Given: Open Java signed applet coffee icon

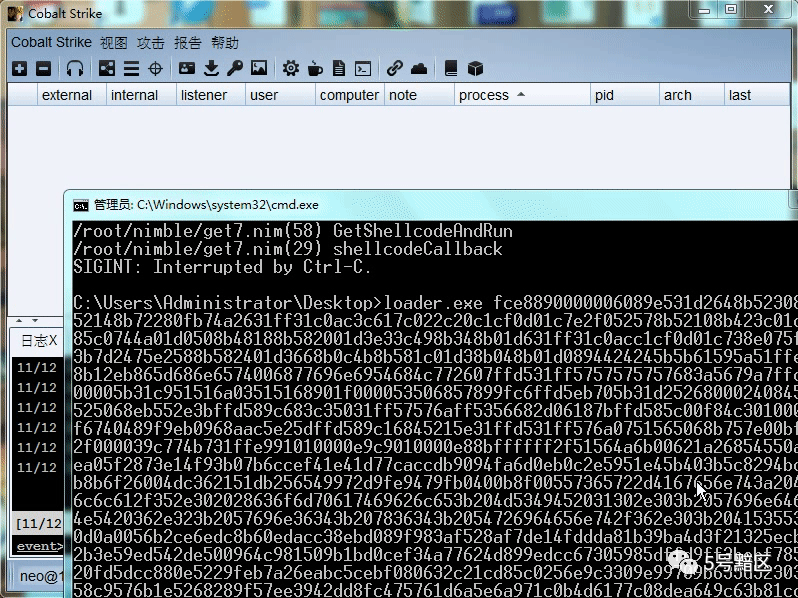Looking at the screenshot, I should [x=315, y=69].
